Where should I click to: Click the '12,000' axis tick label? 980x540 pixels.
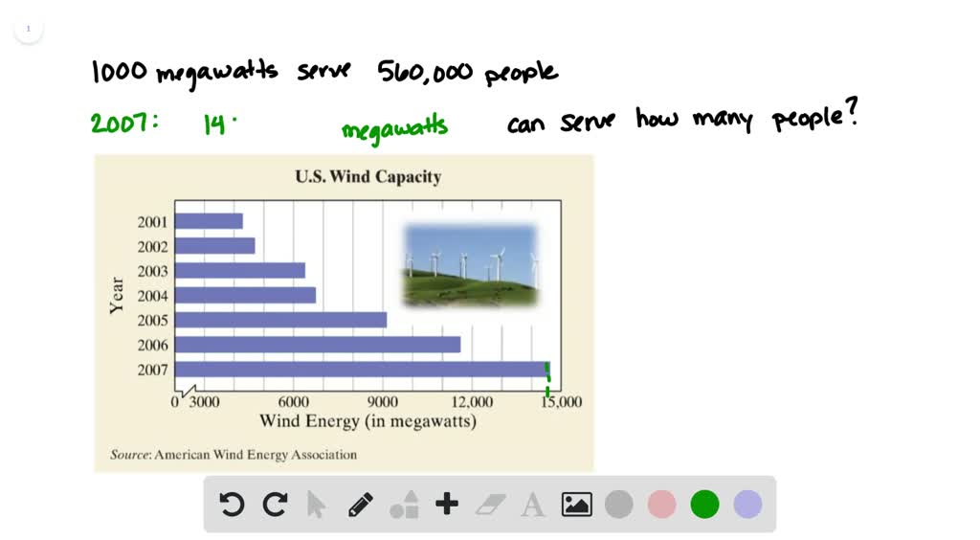coord(472,402)
